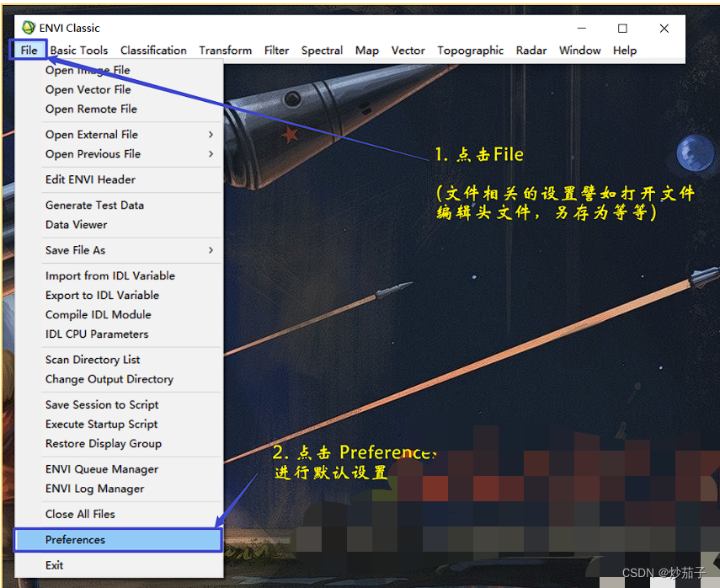Viewport: 720px width, 588px height.
Task: Open the Transform menu
Action: tap(226, 50)
